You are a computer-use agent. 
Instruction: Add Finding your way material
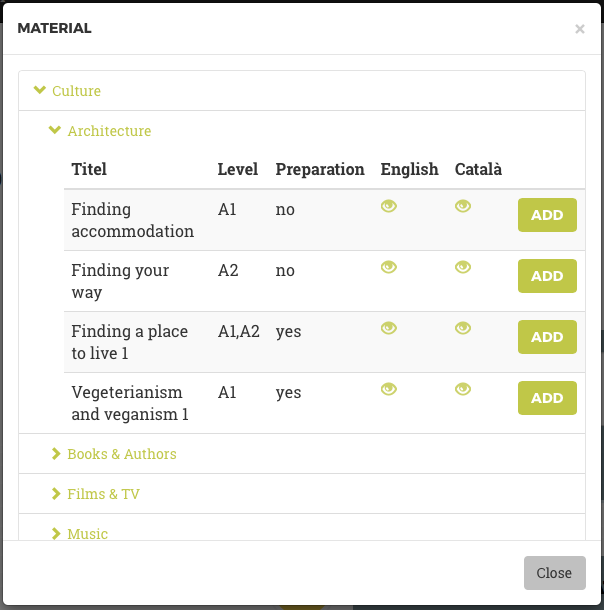(547, 276)
